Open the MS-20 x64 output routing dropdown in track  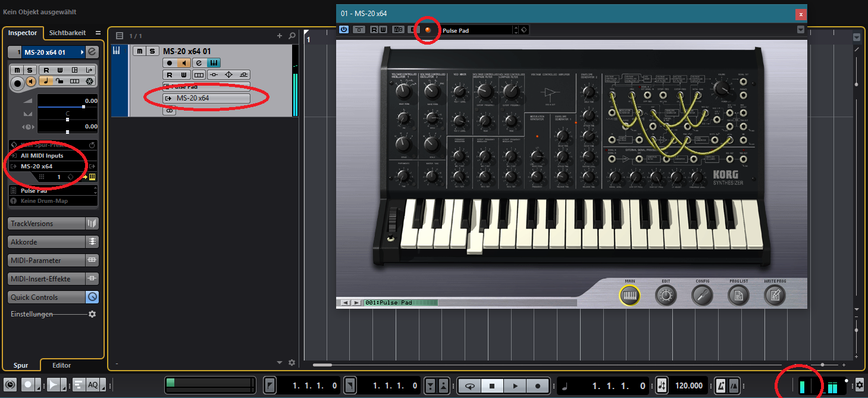pyautogui.click(x=206, y=98)
